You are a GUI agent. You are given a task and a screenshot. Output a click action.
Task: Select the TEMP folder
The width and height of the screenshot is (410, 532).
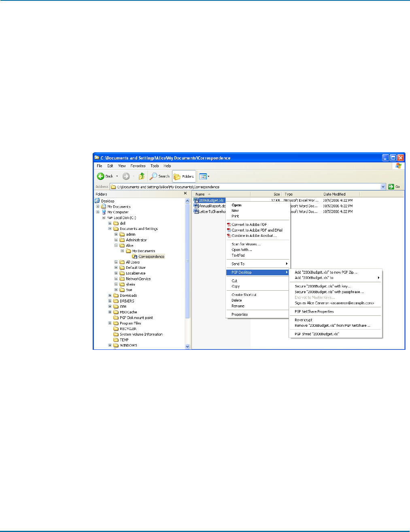click(121, 340)
